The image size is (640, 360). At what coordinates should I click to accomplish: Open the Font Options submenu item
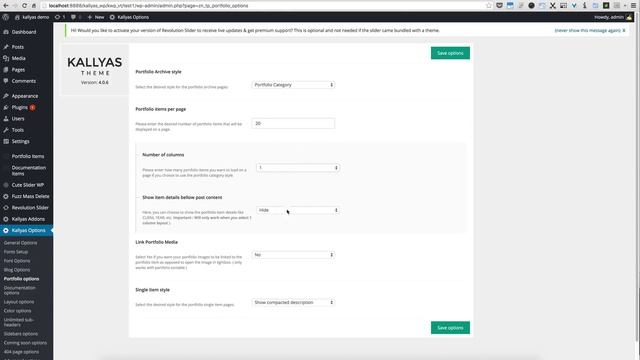tap(17, 261)
